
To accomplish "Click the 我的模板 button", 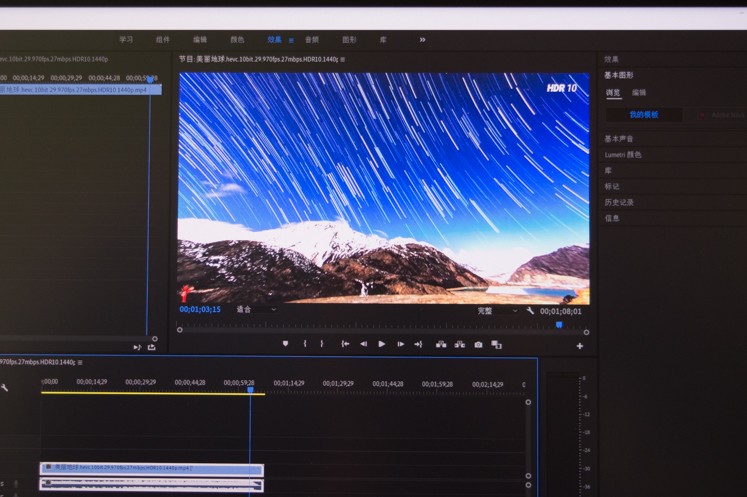I will [643, 115].
